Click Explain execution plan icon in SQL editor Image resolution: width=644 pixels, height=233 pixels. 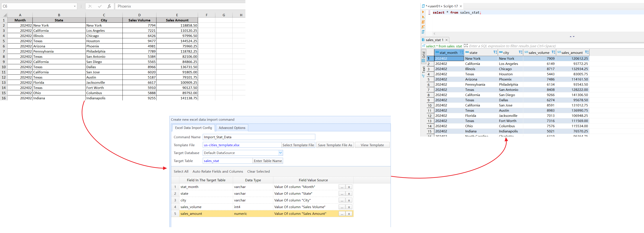pos(423,32)
